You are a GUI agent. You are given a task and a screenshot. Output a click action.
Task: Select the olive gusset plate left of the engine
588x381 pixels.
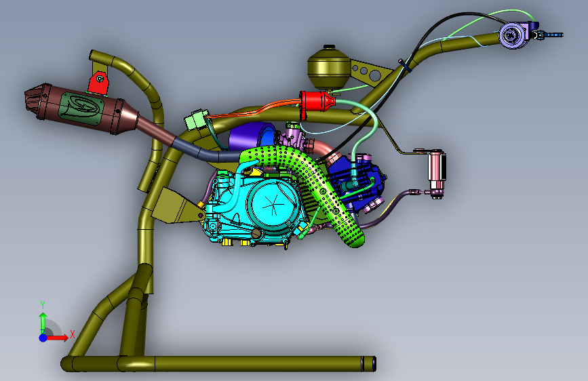click(x=176, y=206)
